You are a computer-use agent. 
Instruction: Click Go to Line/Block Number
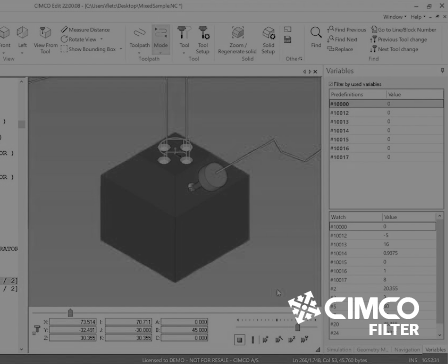coord(404,30)
